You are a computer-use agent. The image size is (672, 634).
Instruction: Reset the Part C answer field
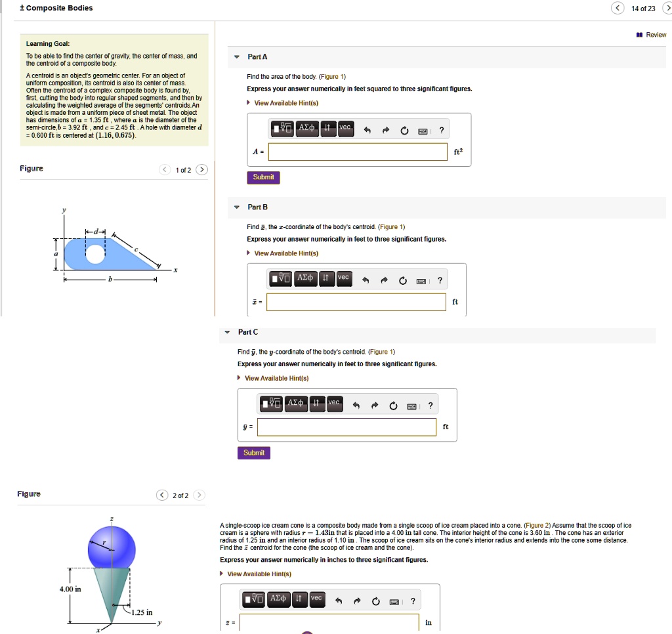(x=393, y=405)
